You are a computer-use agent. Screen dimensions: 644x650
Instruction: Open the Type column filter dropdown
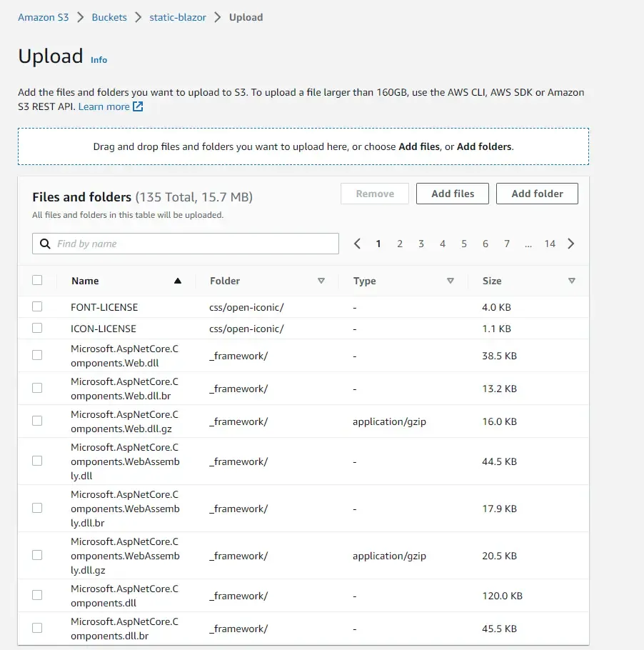click(x=451, y=281)
